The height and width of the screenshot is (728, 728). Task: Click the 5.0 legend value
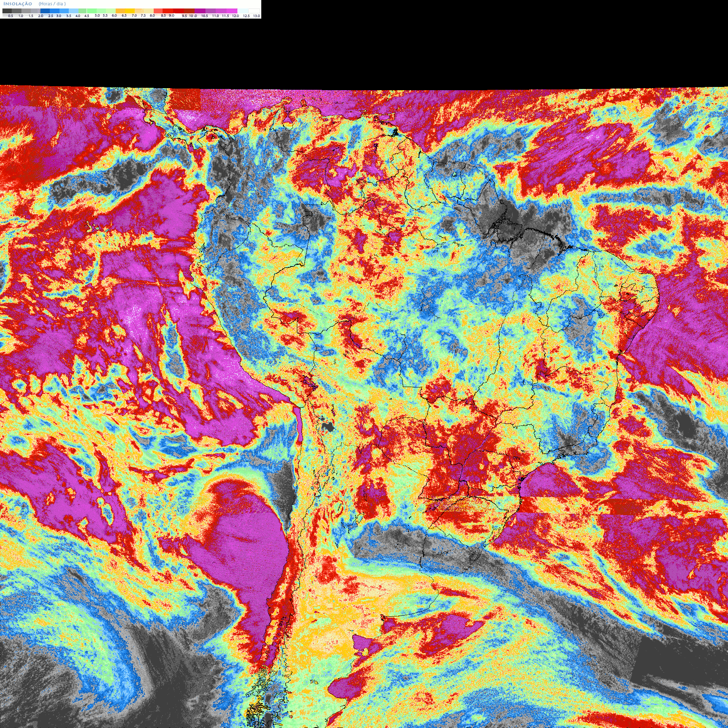pyautogui.click(x=97, y=15)
